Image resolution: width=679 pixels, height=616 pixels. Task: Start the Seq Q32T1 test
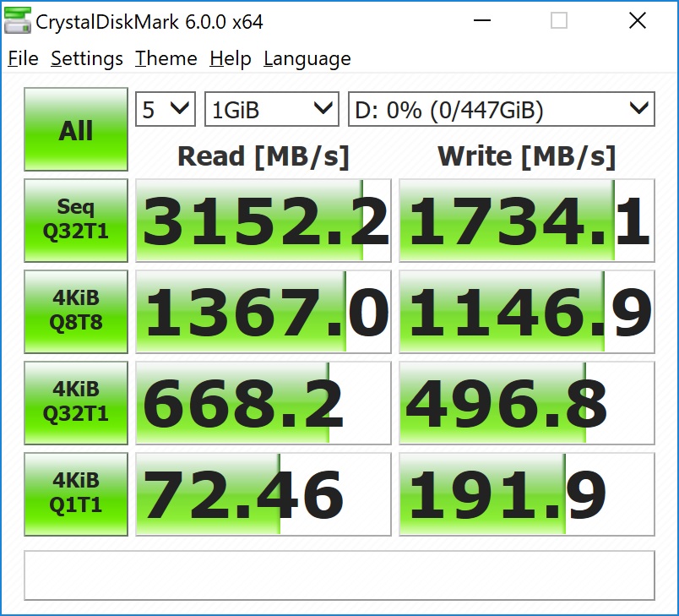pyautogui.click(x=76, y=220)
